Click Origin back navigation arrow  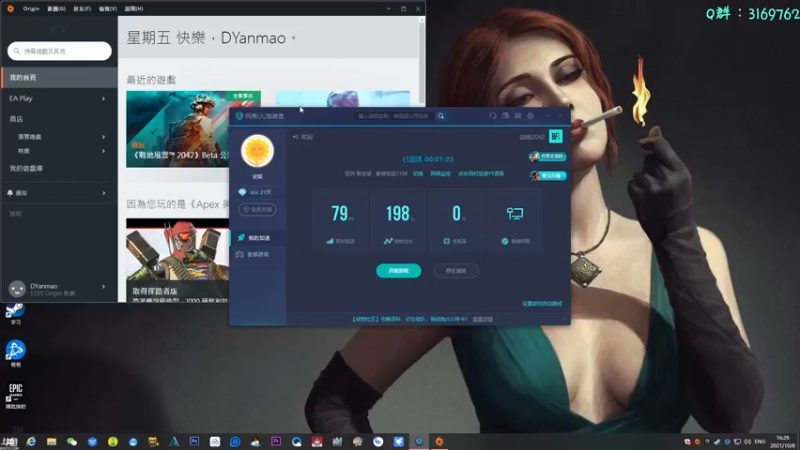pyautogui.click(x=53, y=29)
